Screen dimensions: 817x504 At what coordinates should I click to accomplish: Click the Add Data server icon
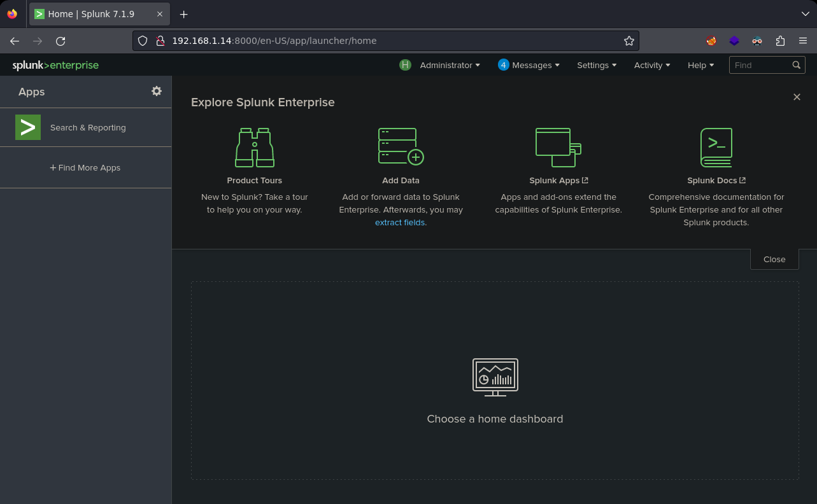coord(401,147)
